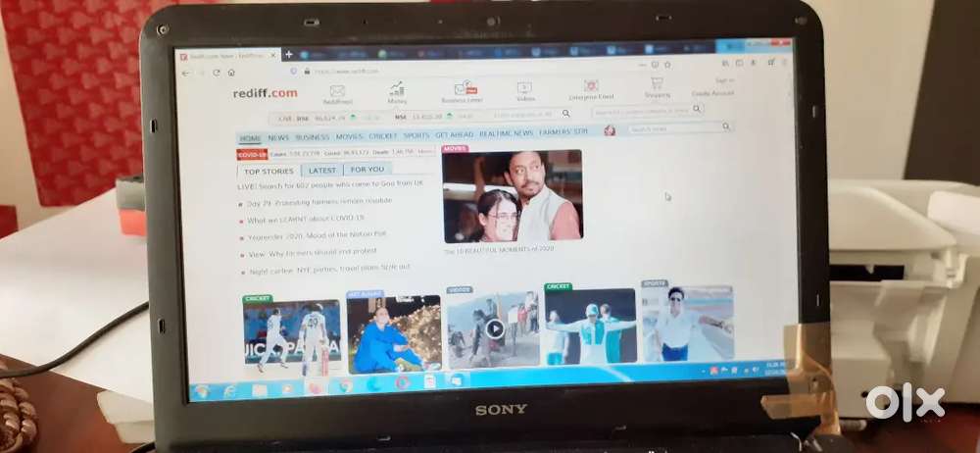This screenshot has width=980, height=453.
Task: Click the Money chart icon
Action: pos(398,90)
